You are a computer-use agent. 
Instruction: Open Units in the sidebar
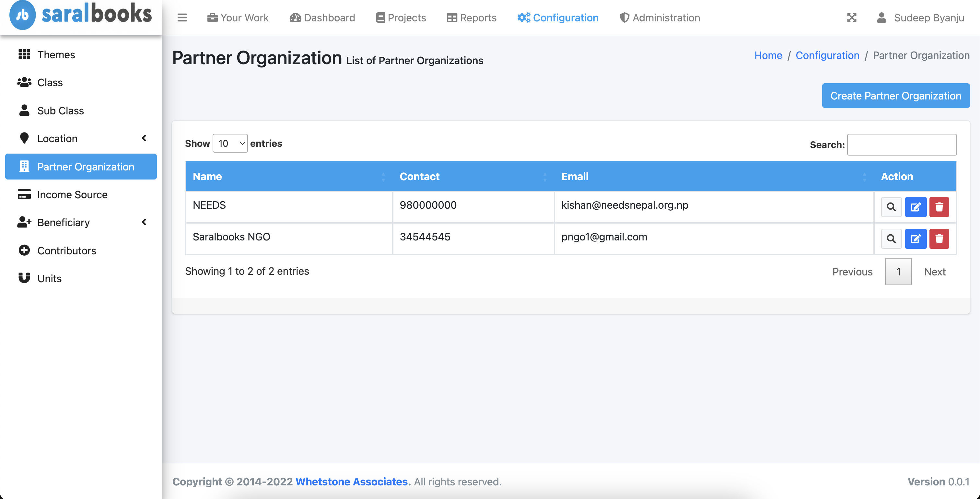pos(81,278)
